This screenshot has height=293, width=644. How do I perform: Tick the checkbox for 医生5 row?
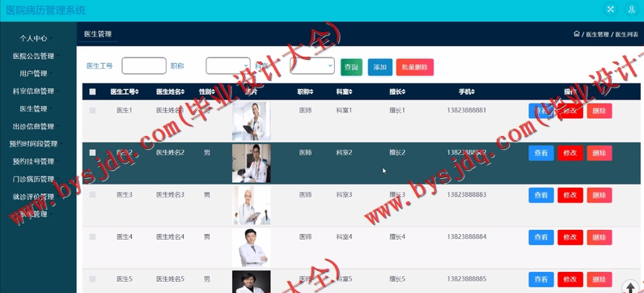[92, 279]
